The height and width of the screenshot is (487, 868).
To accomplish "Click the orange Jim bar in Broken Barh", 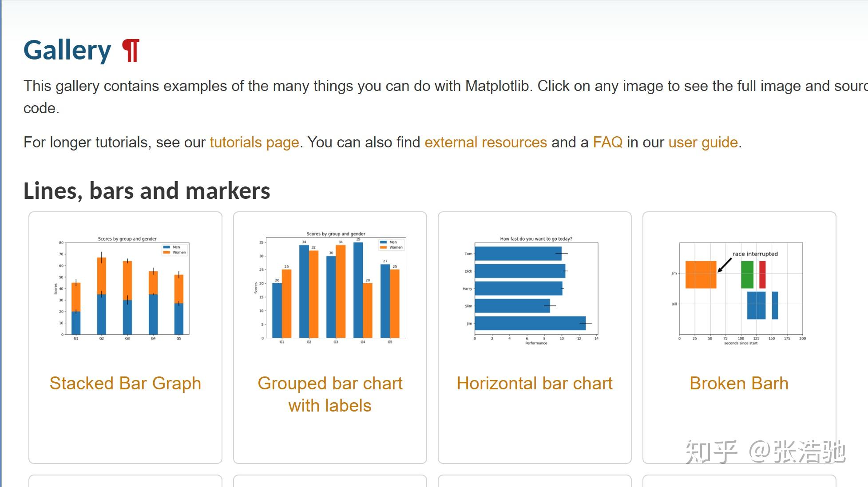I will click(701, 275).
